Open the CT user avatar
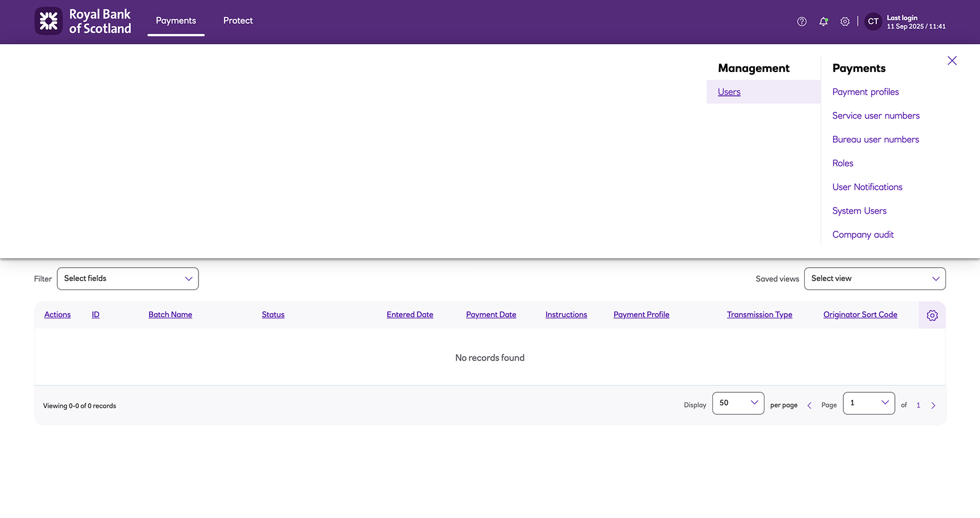Screen dimensions: 980x518 pos(873,22)
